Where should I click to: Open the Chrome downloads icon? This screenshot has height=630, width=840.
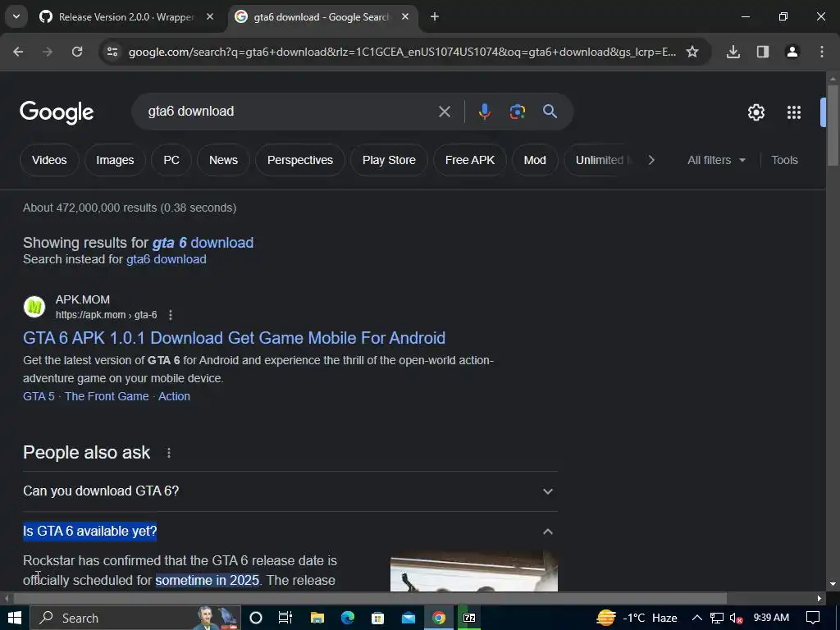click(x=733, y=52)
